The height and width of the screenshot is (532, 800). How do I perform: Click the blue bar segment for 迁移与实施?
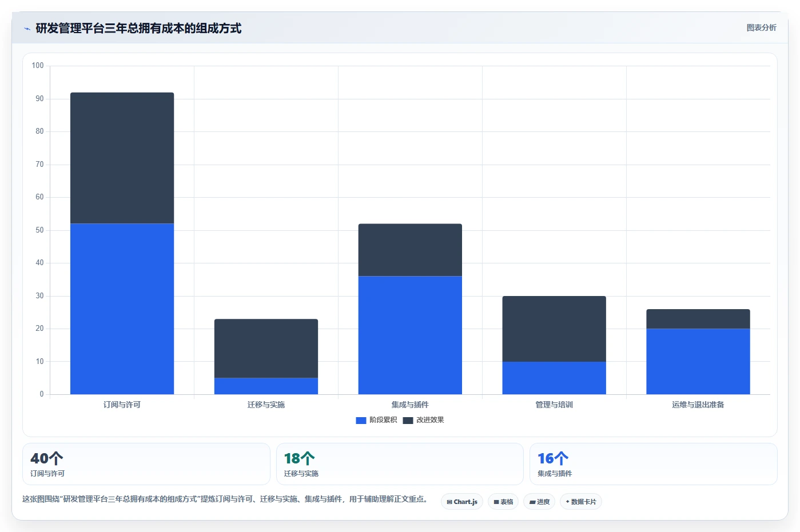coord(266,386)
